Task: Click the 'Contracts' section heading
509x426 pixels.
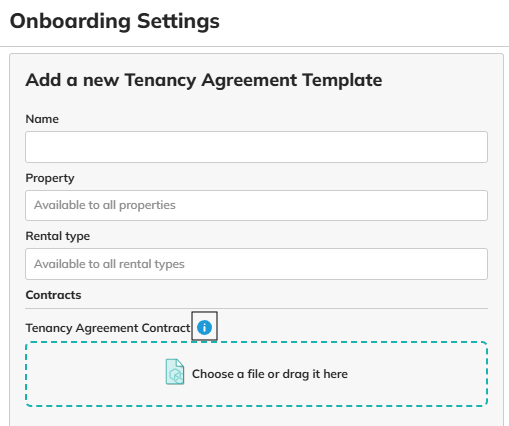Action: pyautogui.click(x=53, y=295)
